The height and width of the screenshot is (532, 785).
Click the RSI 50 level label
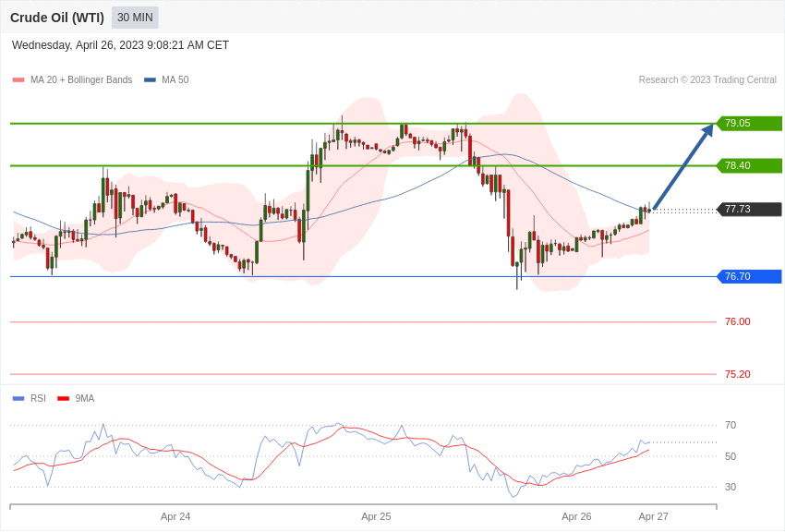[x=731, y=456]
